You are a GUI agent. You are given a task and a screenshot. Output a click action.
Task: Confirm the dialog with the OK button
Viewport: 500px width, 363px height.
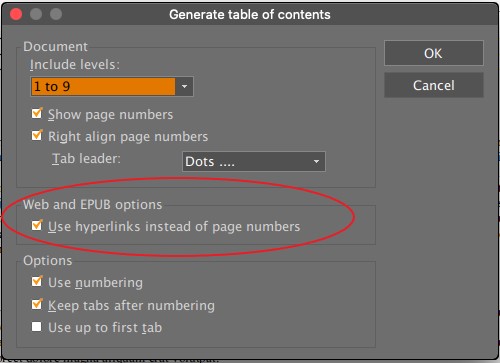click(x=434, y=53)
